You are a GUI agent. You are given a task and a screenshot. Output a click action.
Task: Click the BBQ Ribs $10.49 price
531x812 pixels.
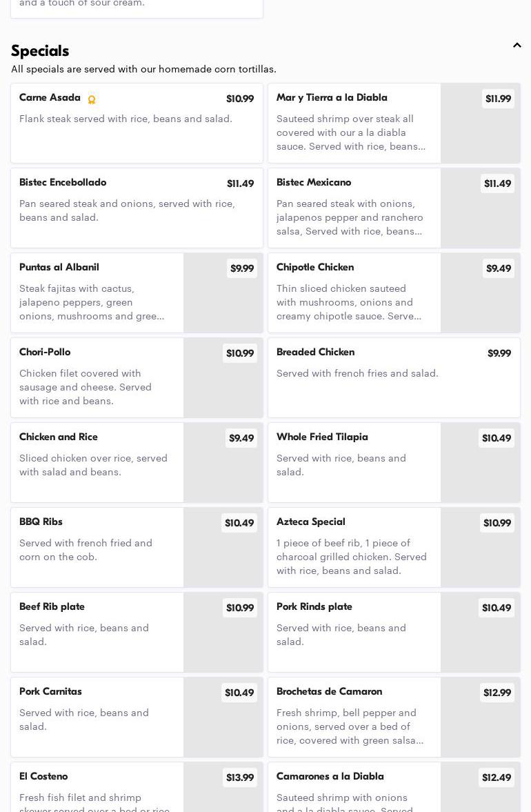click(x=239, y=523)
